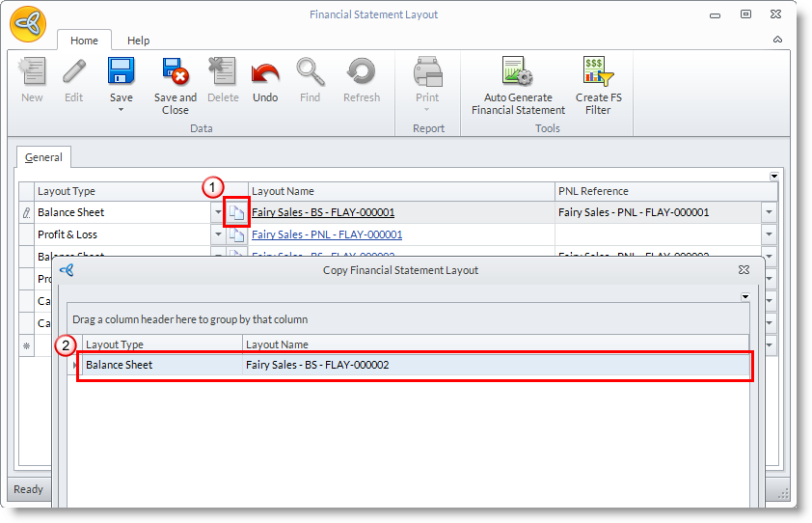812x523 pixels.
Task: Sort by main grid Layout Name header
Action: tap(401, 191)
